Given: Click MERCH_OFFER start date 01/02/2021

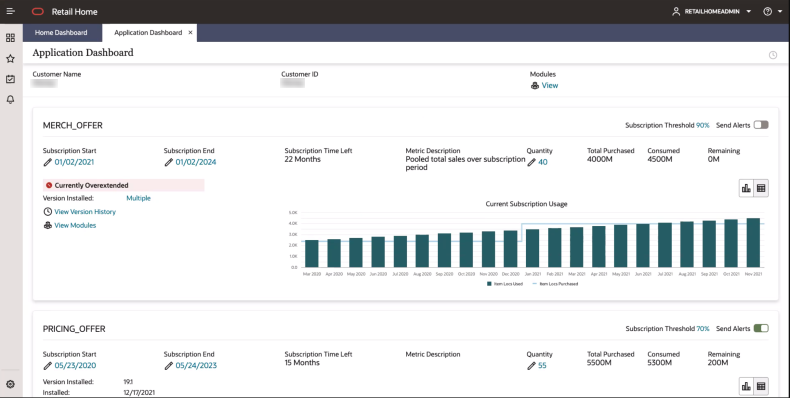Looking at the screenshot, I should pos(74,162).
